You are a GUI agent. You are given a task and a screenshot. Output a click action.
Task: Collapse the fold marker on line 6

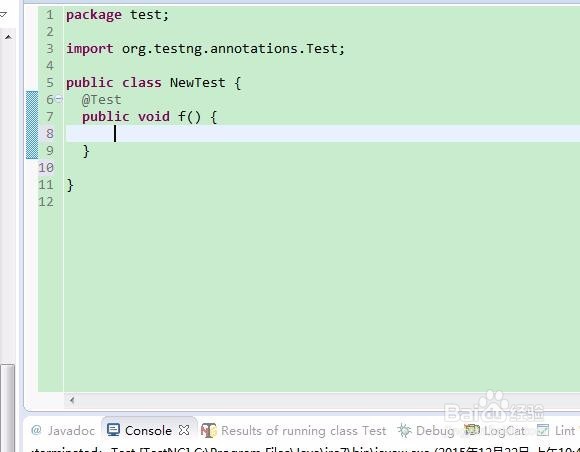click(x=59, y=99)
